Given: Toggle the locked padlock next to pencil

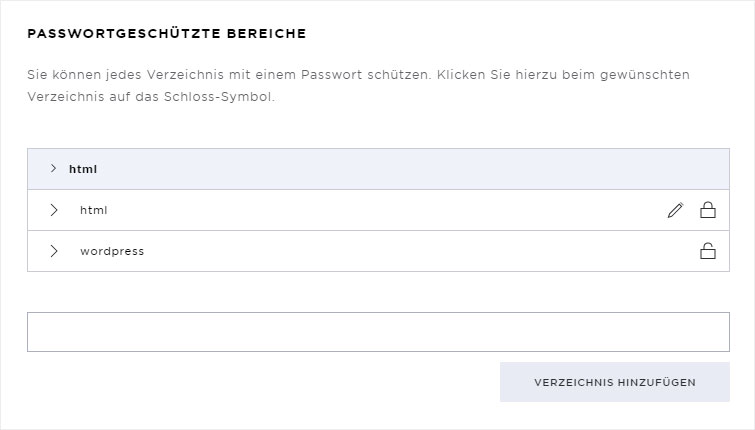Looking at the screenshot, I should pos(707,210).
